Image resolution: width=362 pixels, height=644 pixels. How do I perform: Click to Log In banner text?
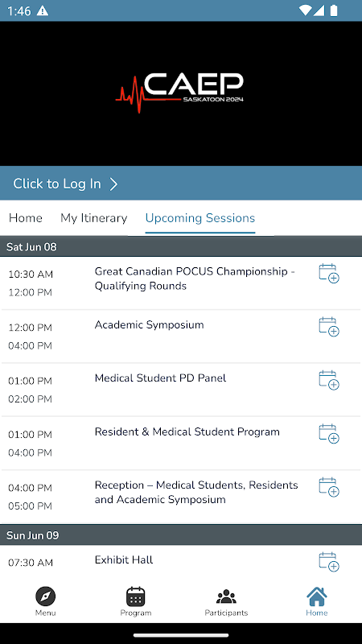57,184
